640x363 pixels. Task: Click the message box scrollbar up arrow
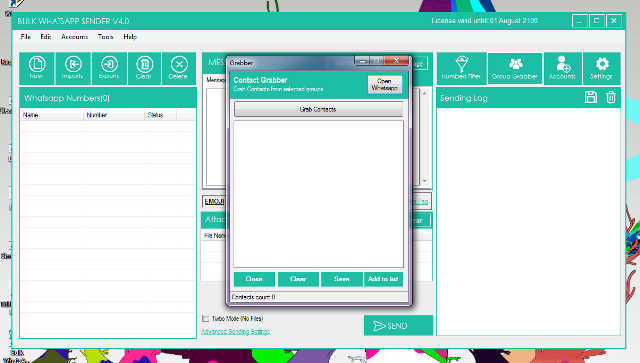(x=424, y=94)
